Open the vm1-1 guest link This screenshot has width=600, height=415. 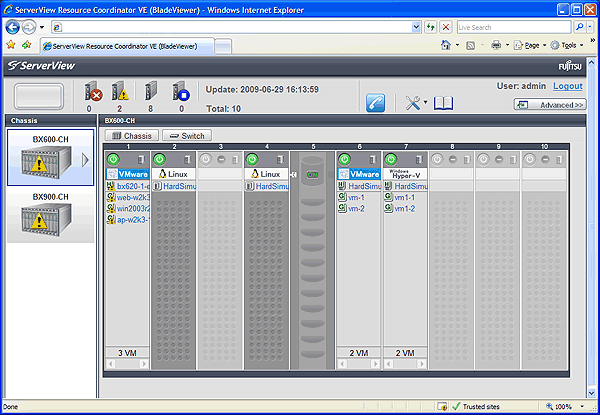[404, 197]
